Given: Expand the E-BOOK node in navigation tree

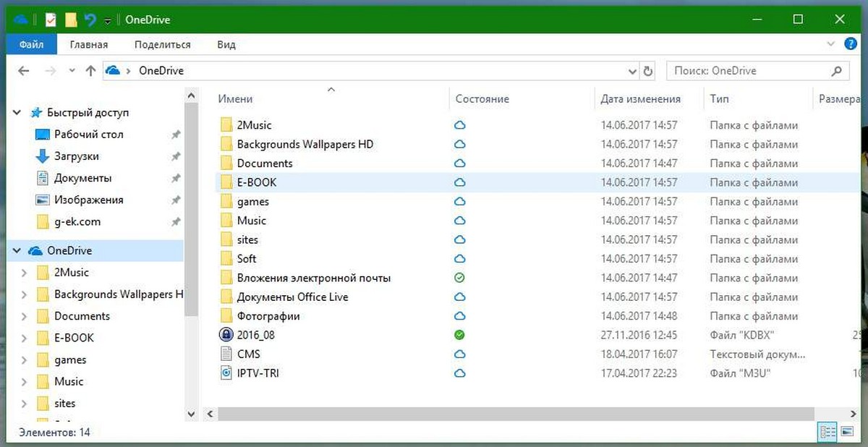Looking at the screenshot, I should tap(24, 338).
